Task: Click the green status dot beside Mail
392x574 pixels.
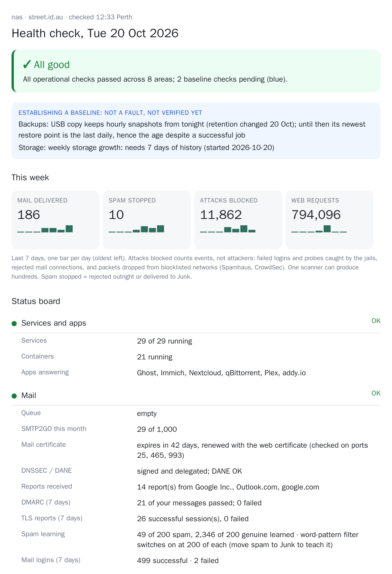Action: pos(14,396)
